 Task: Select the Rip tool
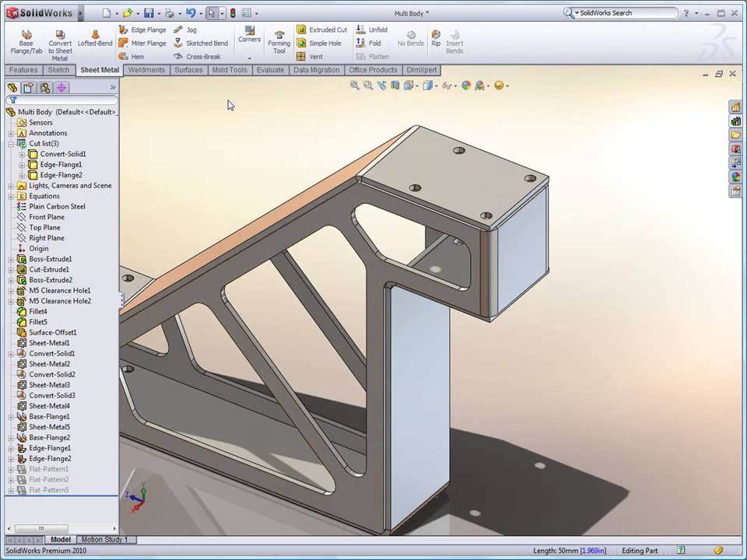[x=436, y=37]
